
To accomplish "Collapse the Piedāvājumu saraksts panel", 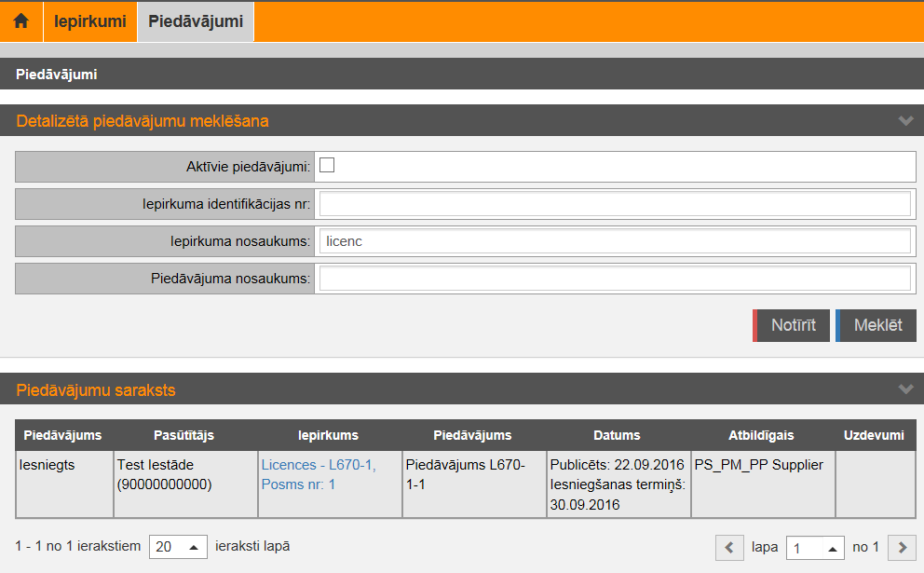I will [904, 389].
